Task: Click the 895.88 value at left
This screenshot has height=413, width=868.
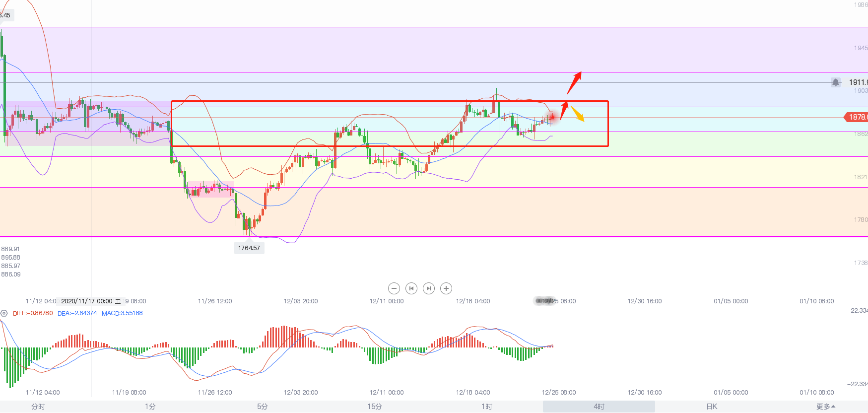Action: [11, 258]
